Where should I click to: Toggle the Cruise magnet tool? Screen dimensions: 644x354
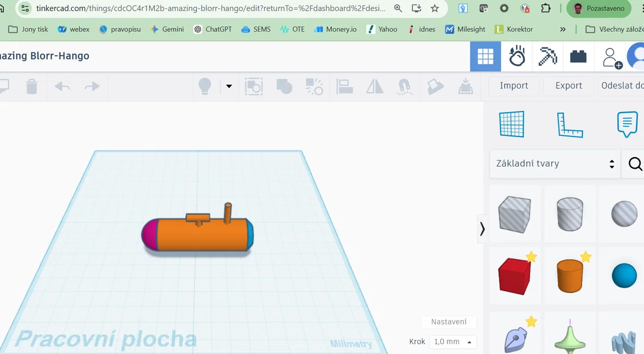404,87
